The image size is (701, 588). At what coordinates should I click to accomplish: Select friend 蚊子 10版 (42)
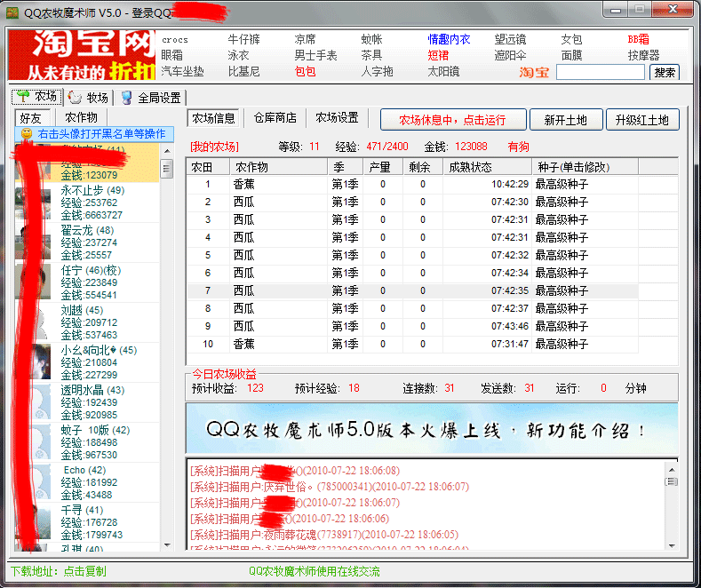pos(87,442)
